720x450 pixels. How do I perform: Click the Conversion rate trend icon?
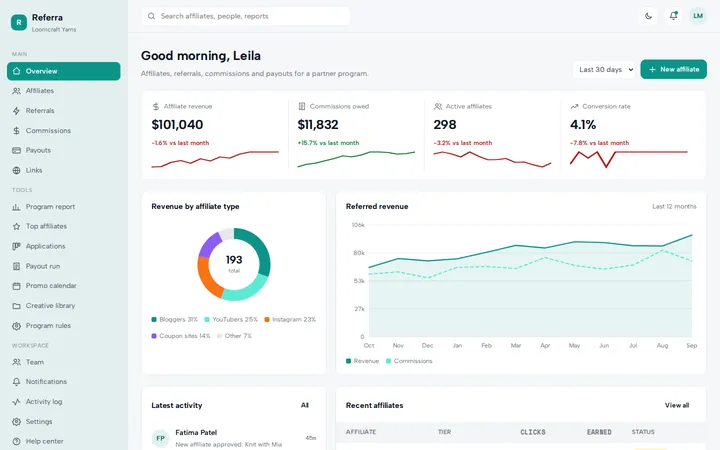coord(574,107)
